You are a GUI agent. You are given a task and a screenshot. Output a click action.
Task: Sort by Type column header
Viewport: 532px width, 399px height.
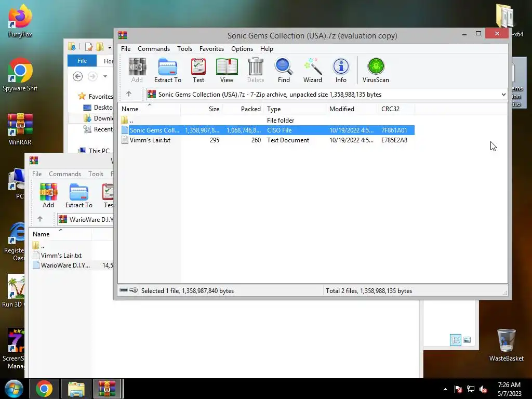tap(295, 109)
